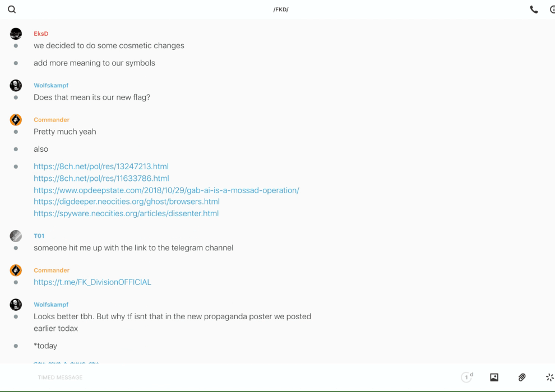Open the 8ch.net 13247213 thread link
This screenshot has height=392, width=555.
click(x=101, y=166)
